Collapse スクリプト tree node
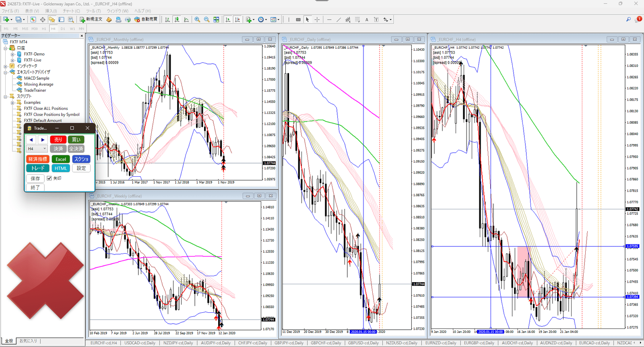The height and width of the screenshot is (347, 644). (x=6, y=96)
